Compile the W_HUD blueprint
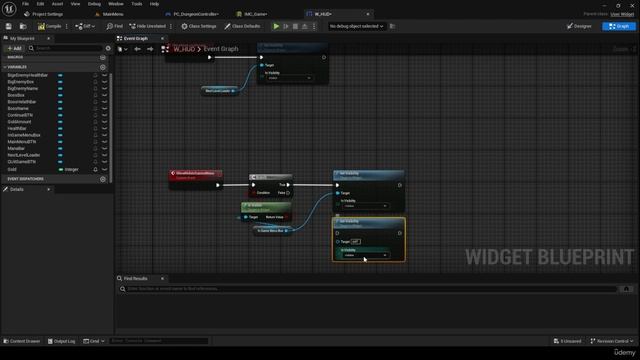Screen dimensions: 640x360 (49, 26)
